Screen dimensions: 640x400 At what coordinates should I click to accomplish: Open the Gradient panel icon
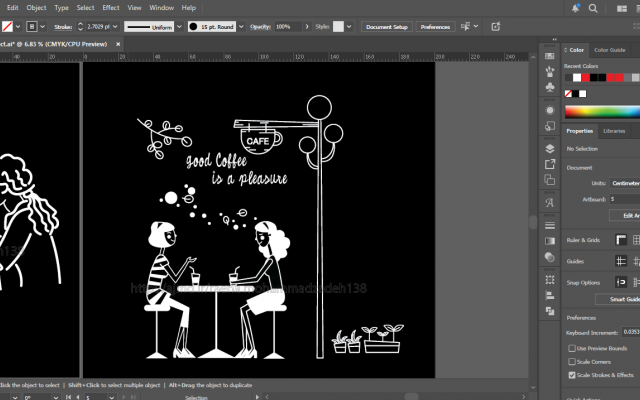click(550, 241)
